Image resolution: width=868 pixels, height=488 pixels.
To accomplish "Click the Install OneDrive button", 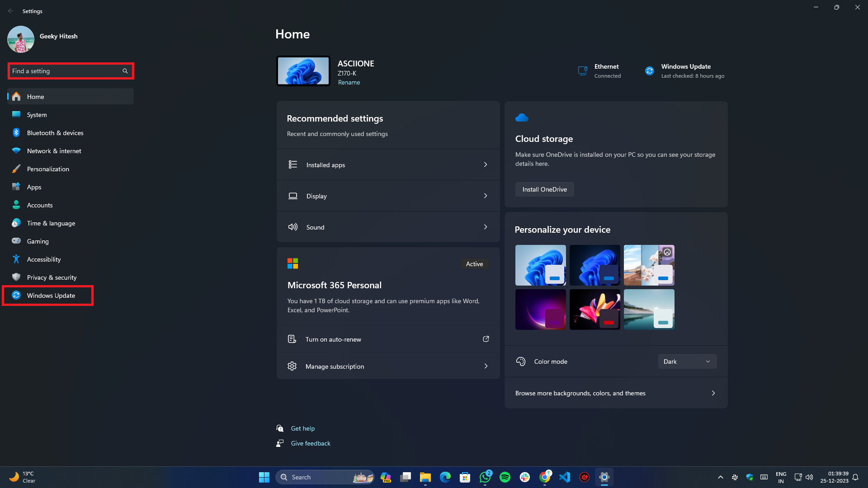I will [x=544, y=189].
